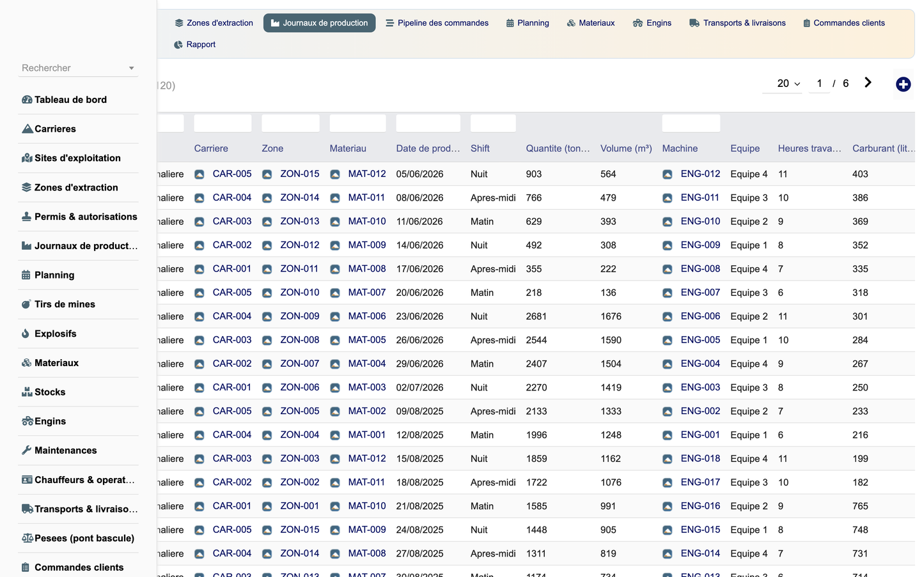Click the current page number field
Image resolution: width=924 pixels, height=577 pixels.
(x=819, y=84)
